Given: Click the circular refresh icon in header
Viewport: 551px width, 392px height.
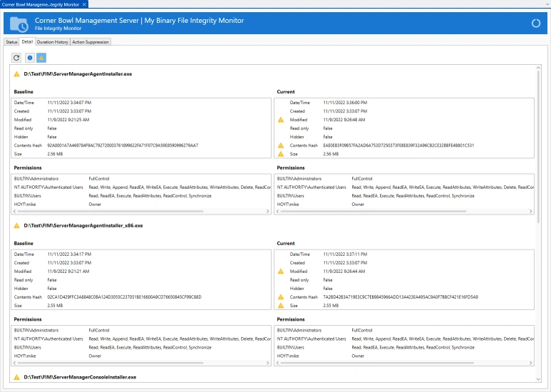Looking at the screenshot, I should click(536, 24).
